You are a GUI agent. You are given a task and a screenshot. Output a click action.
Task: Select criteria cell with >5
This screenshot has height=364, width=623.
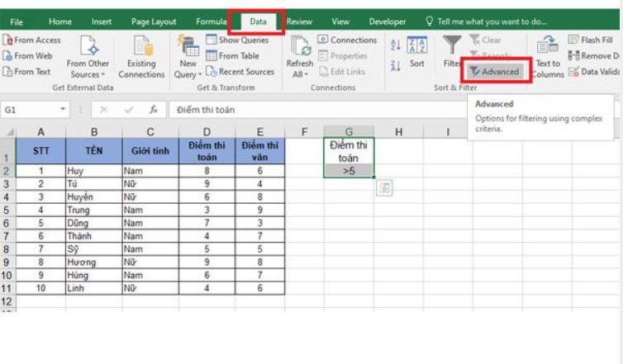[x=349, y=171]
